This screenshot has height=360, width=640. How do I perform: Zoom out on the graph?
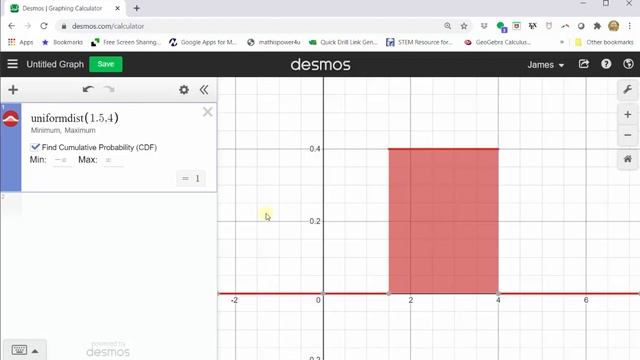click(628, 135)
